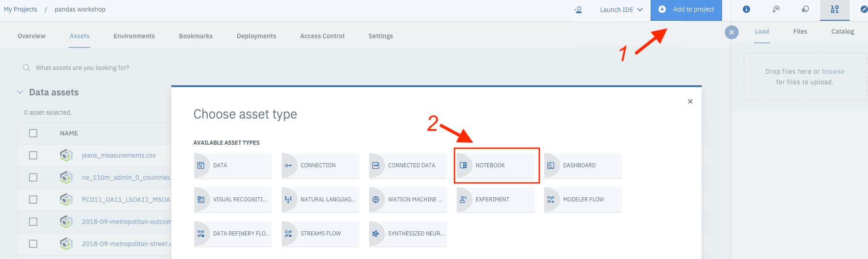Image resolution: width=868 pixels, height=259 pixels.
Task: Click the Watson Machine Learning icon
Action: 376,200
